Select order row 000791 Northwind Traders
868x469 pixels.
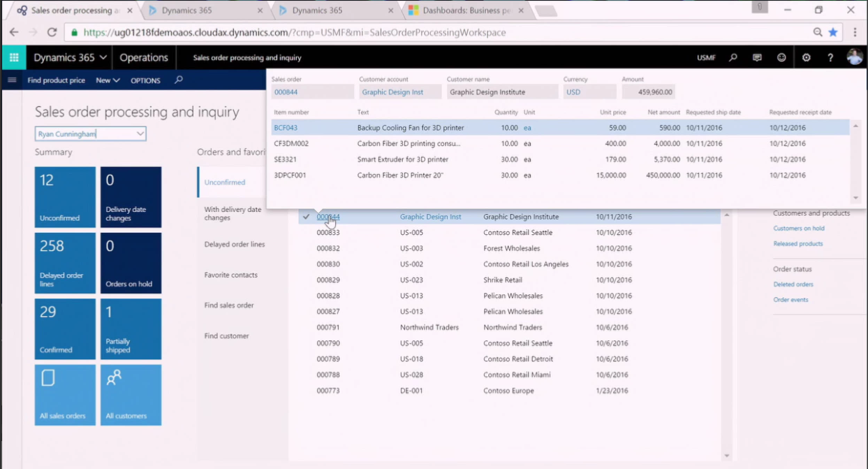coord(510,327)
